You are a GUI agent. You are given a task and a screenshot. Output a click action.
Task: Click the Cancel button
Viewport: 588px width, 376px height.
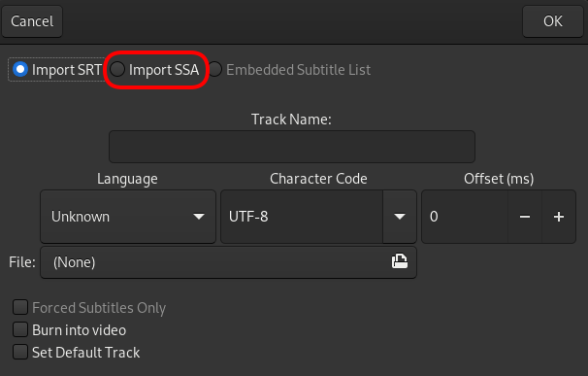click(x=32, y=21)
